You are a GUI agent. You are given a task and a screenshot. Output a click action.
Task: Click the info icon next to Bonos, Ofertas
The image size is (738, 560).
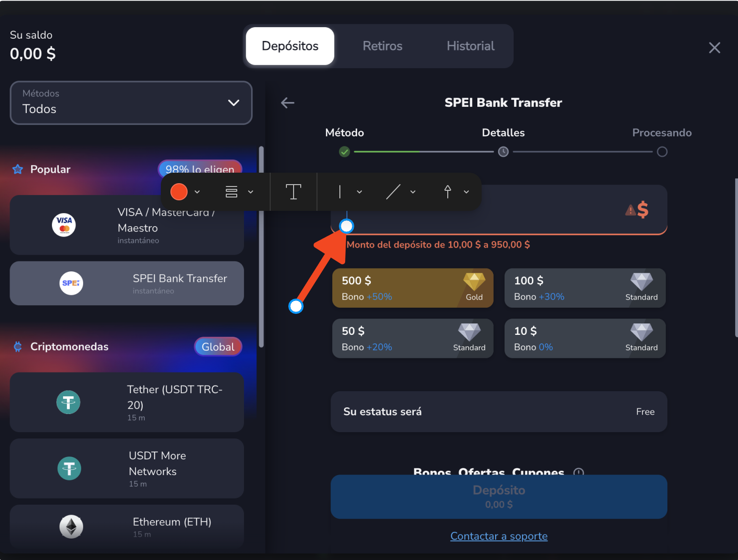(x=579, y=472)
